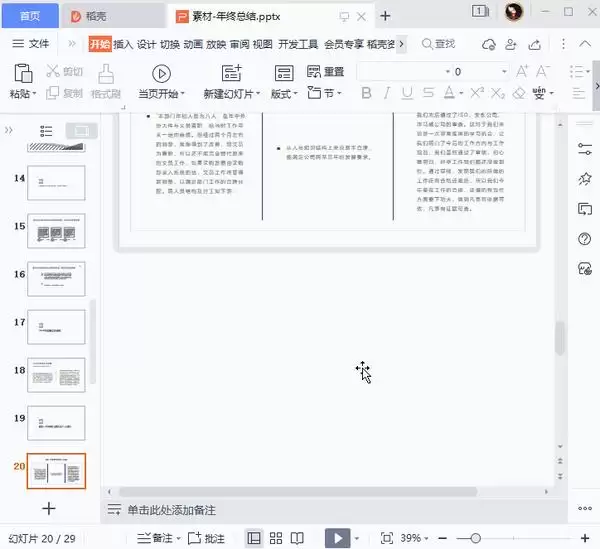This screenshot has height=549, width=600.
Task: Open the help icon in right sidebar
Action: tap(586, 238)
